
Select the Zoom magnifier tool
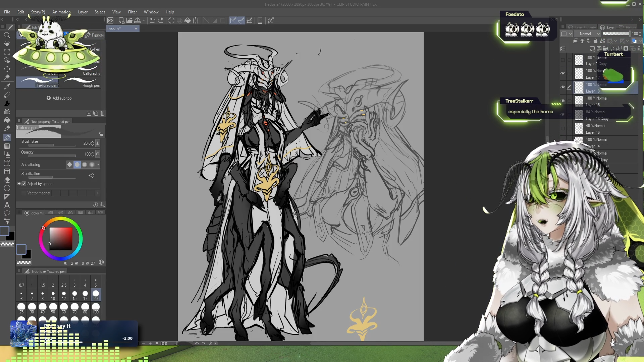click(7, 35)
